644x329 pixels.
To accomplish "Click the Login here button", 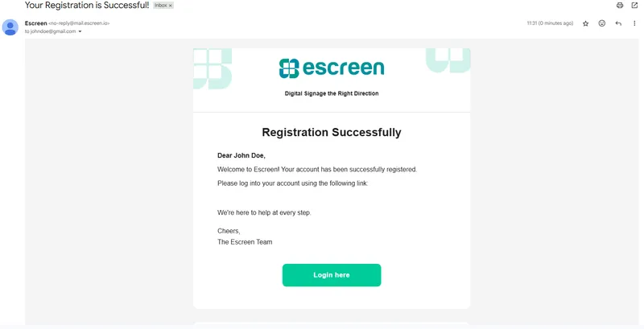I will 332,275.
